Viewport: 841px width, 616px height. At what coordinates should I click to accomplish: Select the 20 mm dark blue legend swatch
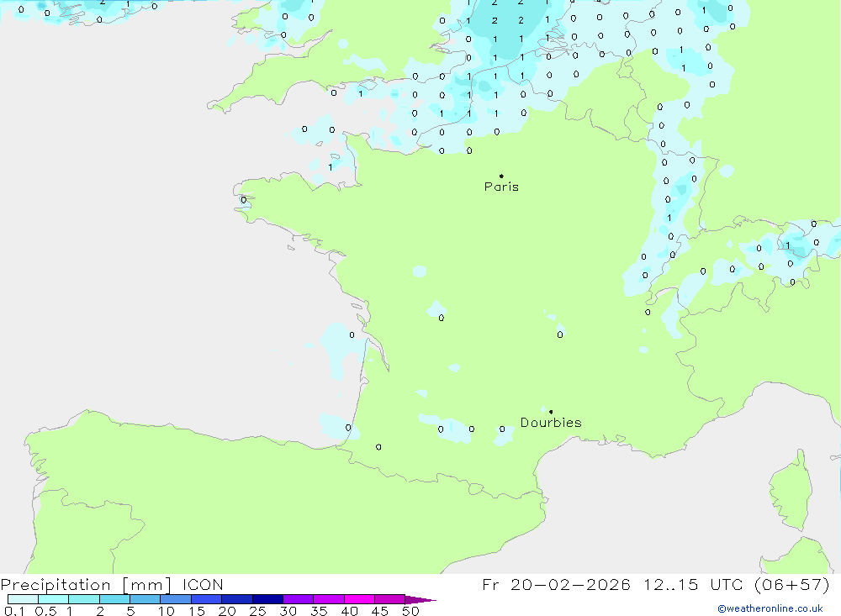pos(237,599)
